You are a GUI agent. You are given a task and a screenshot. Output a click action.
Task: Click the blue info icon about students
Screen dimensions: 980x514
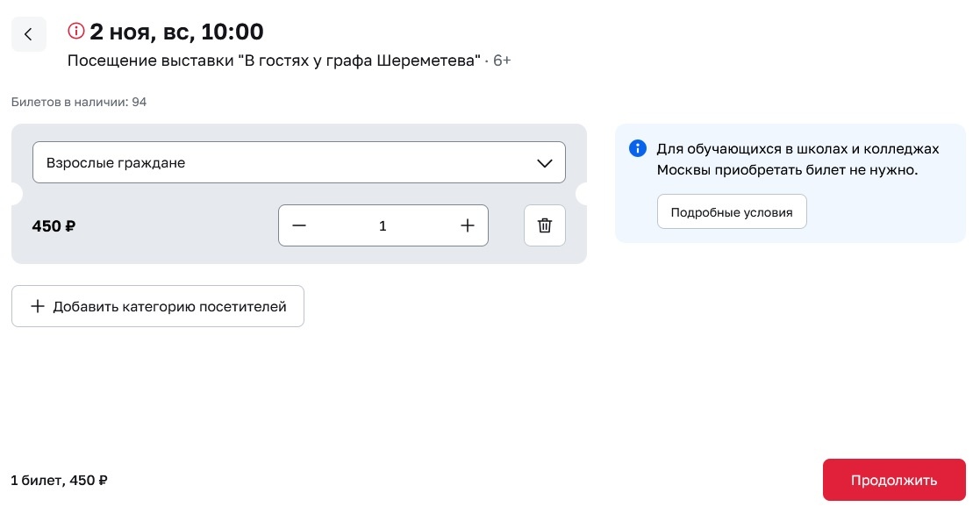point(638,148)
